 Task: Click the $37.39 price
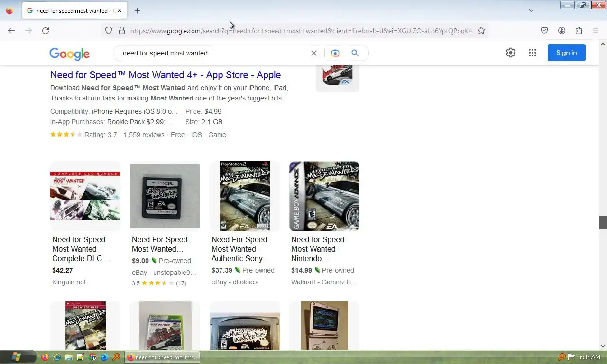coord(222,270)
